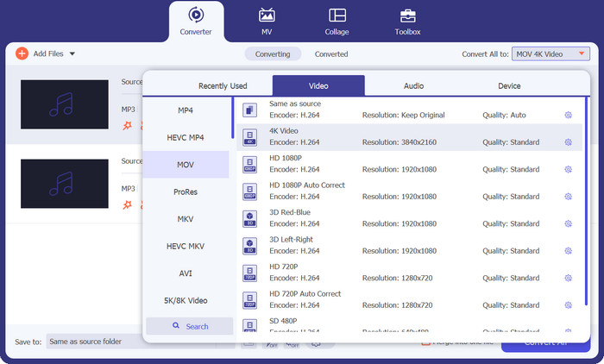Click the edit star icon of first file
This screenshot has height=364, width=604.
click(127, 126)
